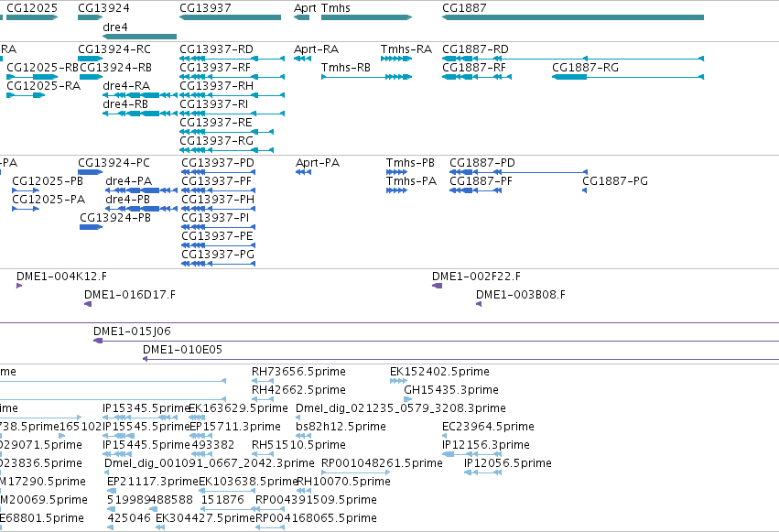
Task: Select the bs82h12.5prime EST label
Action: 341,428
